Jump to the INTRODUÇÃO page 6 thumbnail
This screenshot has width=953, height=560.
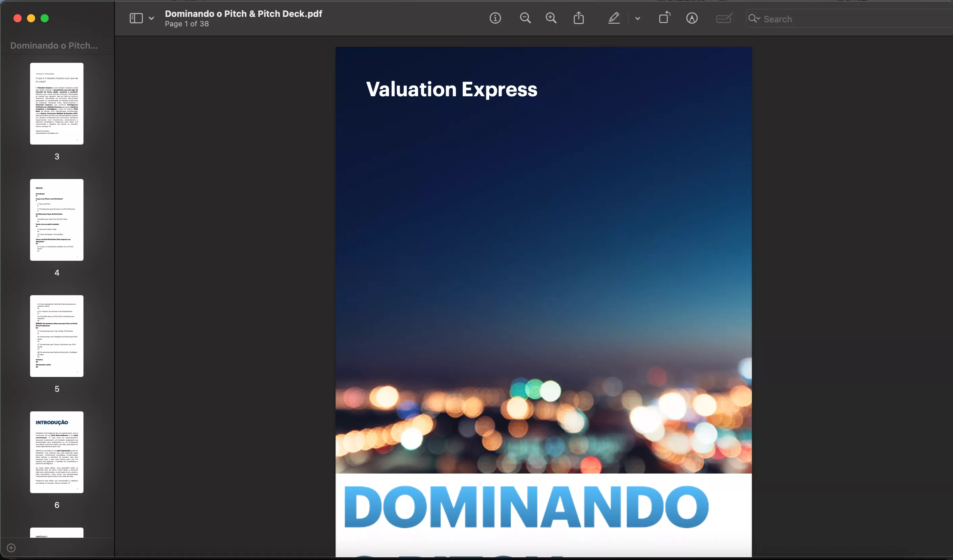57,452
